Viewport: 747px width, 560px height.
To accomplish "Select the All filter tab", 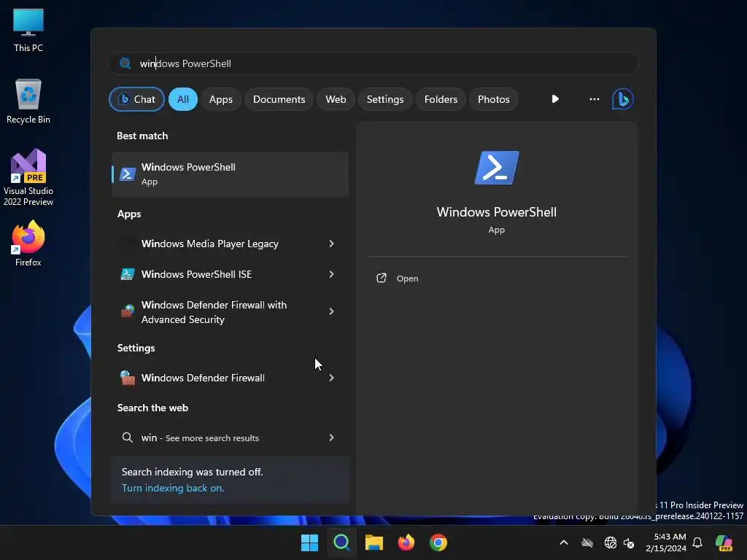I will [x=183, y=99].
